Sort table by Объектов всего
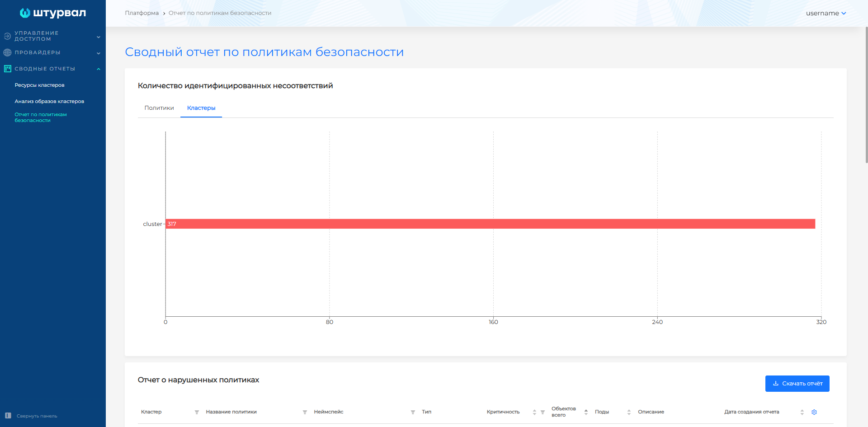 586,412
